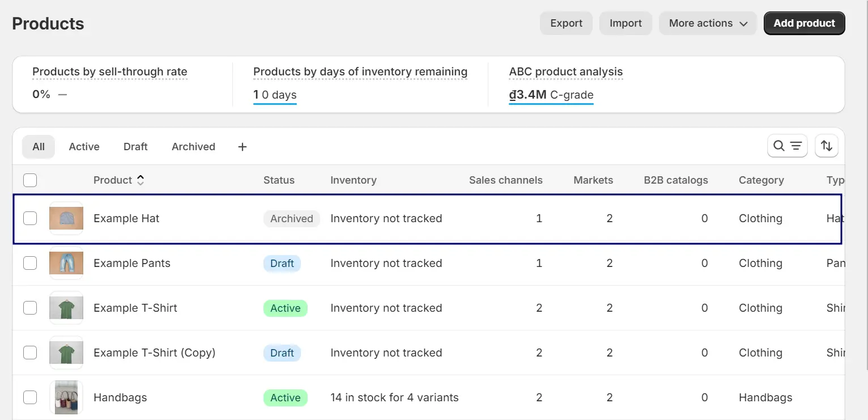Open ABC product analysis report
868x420 pixels.
click(566, 72)
